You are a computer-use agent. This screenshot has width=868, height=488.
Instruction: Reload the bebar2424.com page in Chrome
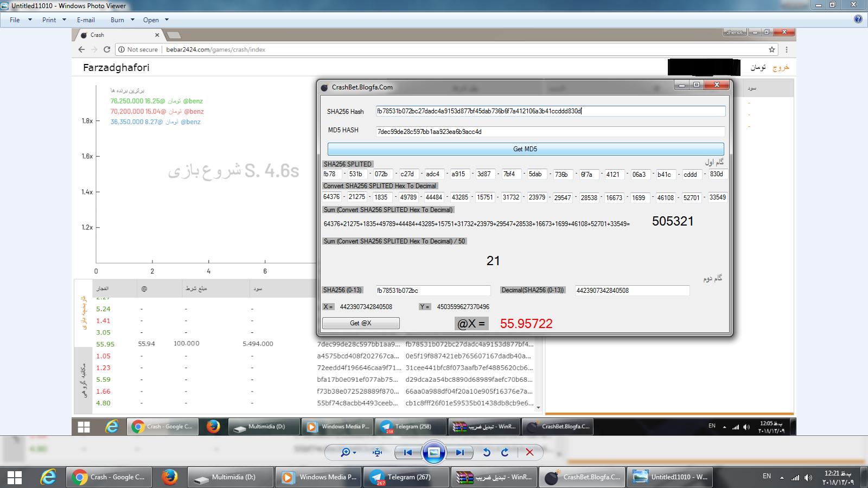[107, 49]
